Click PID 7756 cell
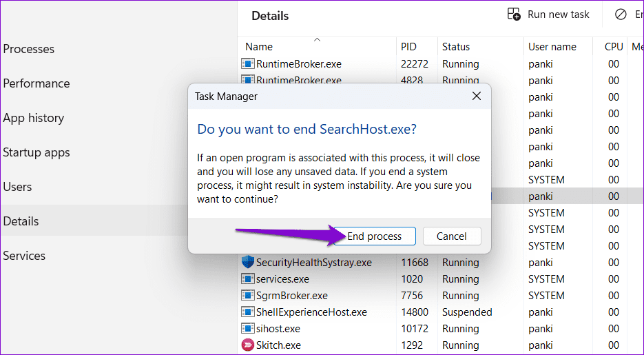 [x=412, y=296]
